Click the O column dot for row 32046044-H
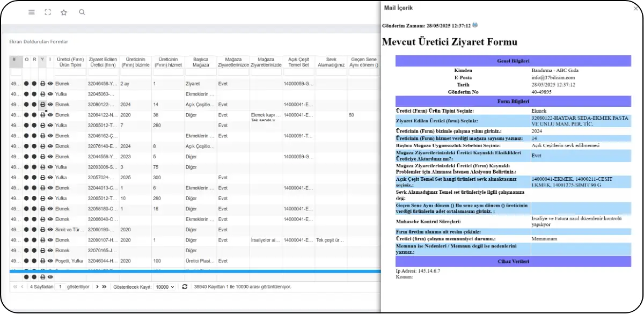This screenshot has height=322, width=644. pyautogui.click(x=26, y=261)
